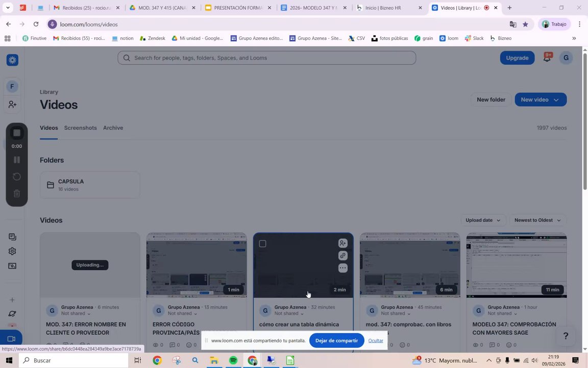Click the New folder button
Image resolution: width=588 pixels, height=368 pixels.
(x=491, y=100)
